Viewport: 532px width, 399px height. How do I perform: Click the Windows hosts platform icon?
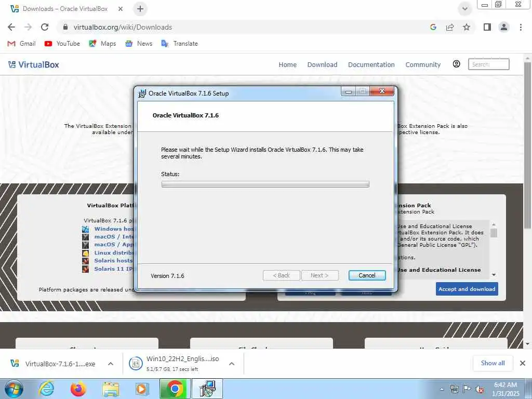click(86, 229)
